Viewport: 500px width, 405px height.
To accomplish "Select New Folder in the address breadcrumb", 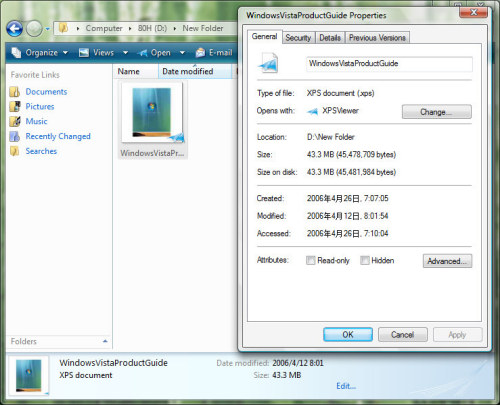I will point(203,28).
